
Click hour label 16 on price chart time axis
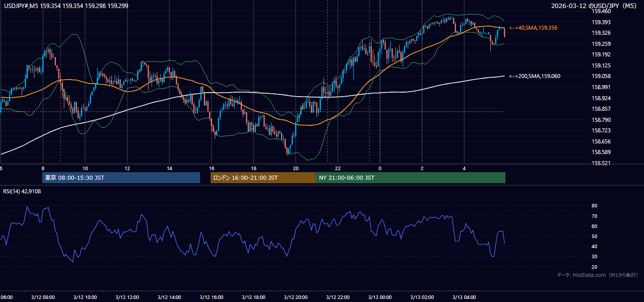pyautogui.click(x=212, y=169)
